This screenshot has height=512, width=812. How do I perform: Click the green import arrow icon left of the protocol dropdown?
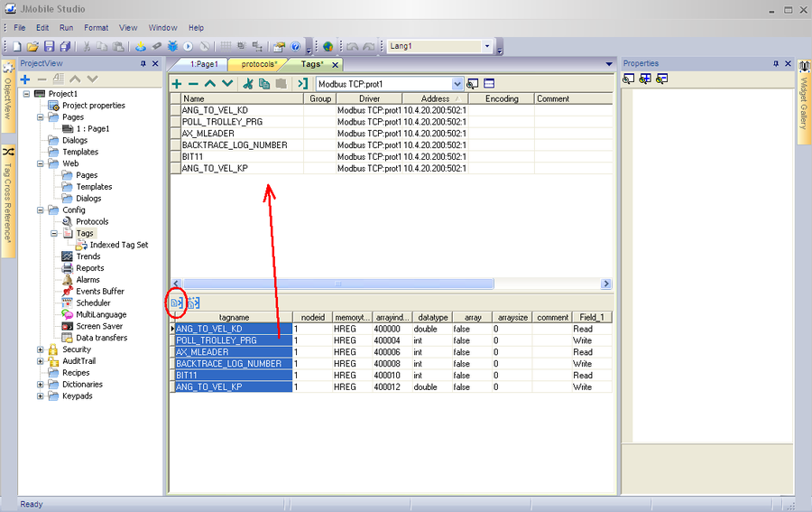[x=303, y=83]
